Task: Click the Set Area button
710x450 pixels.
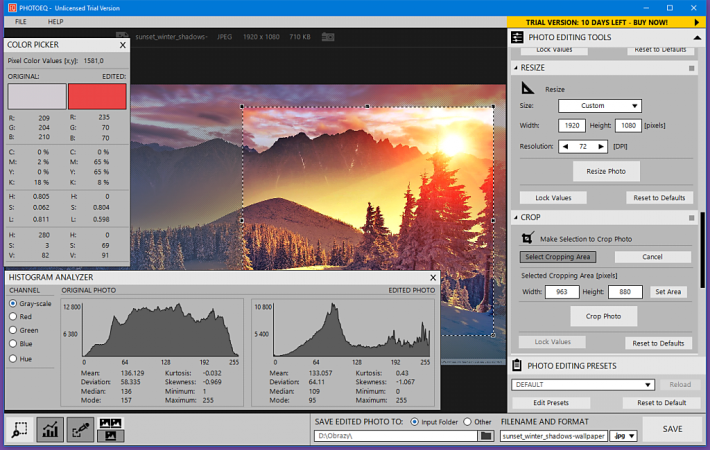Action: [668, 292]
